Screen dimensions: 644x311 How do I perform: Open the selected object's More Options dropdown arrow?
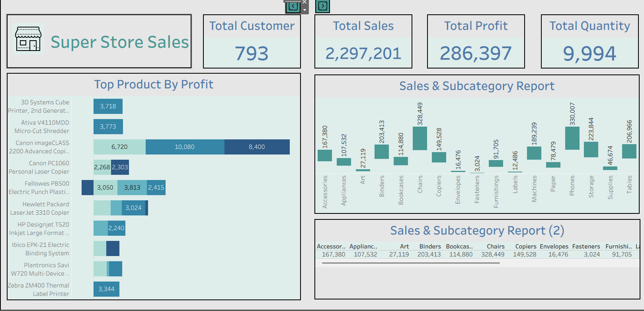pos(304,10)
